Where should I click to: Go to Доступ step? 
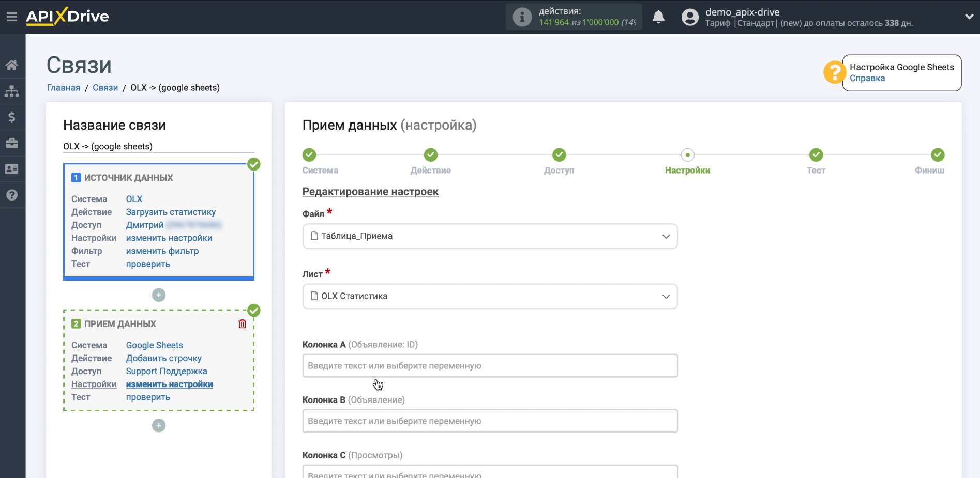tap(559, 155)
